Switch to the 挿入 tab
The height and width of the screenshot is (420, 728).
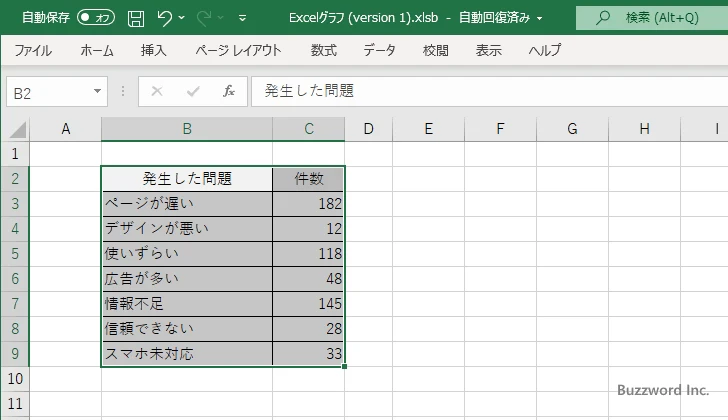pos(154,50)
